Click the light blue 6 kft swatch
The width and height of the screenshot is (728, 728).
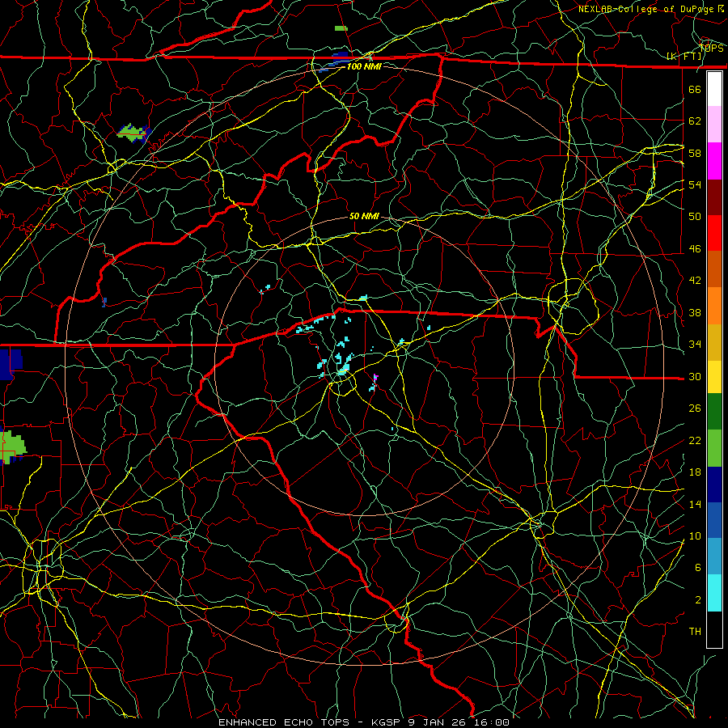pyautogui.click(x=714, y=557)
